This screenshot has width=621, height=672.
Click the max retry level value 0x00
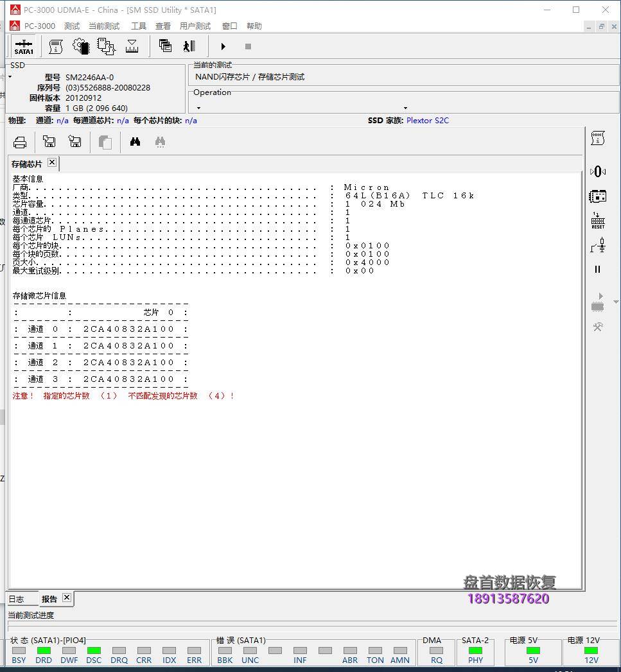360,270
